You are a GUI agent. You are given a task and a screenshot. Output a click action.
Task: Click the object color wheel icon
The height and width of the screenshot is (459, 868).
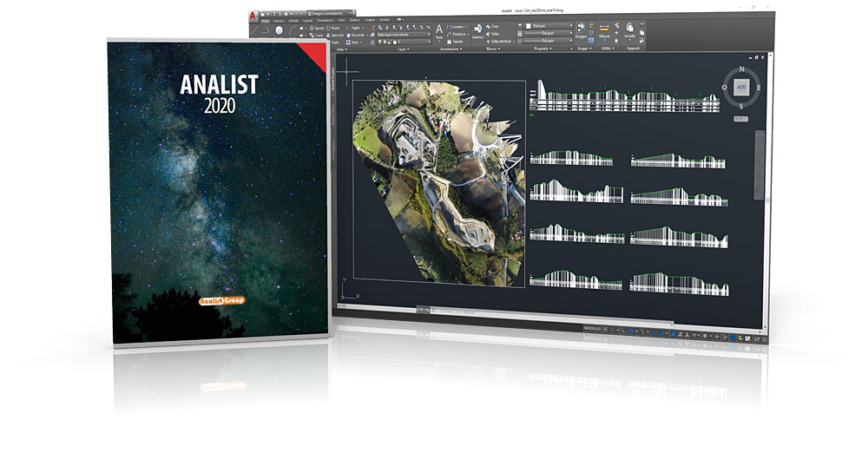coord(520,25)
